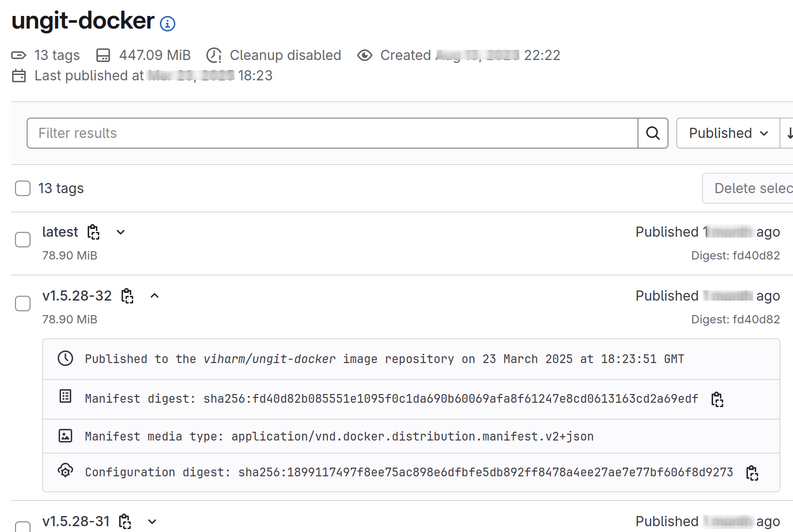Expand details of the latest tag
The height and width of the screenshot is (532, 793).
121,232
